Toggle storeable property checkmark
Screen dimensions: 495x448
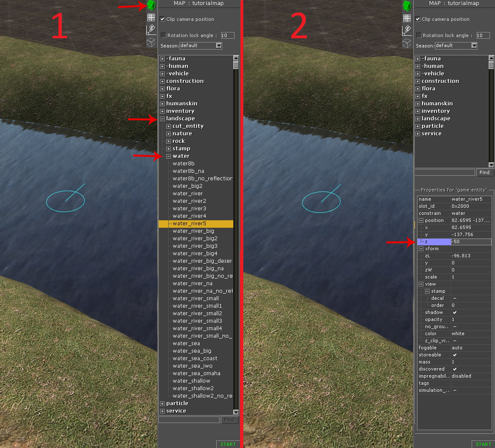point(455,355)
